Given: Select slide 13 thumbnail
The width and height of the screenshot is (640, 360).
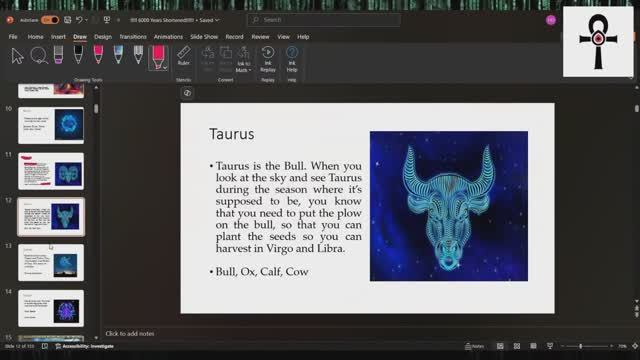Looking at the screenshot, I should point(51,262).
